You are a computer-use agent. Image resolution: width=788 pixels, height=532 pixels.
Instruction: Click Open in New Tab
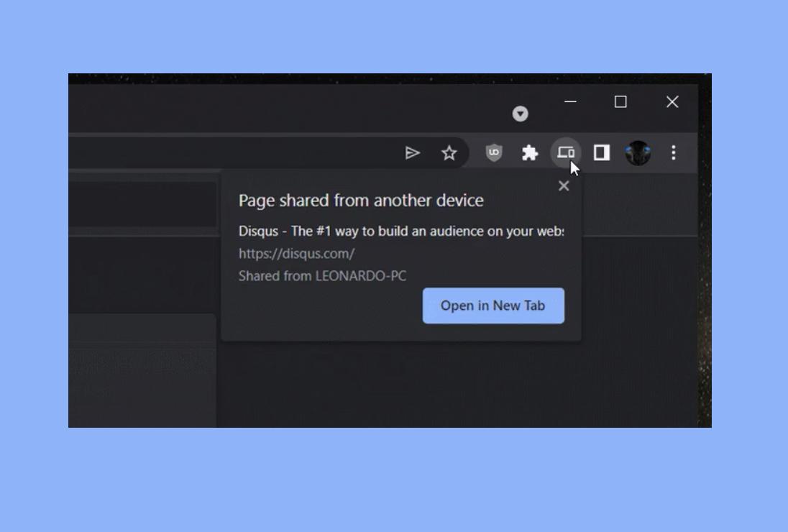point(493,305)
